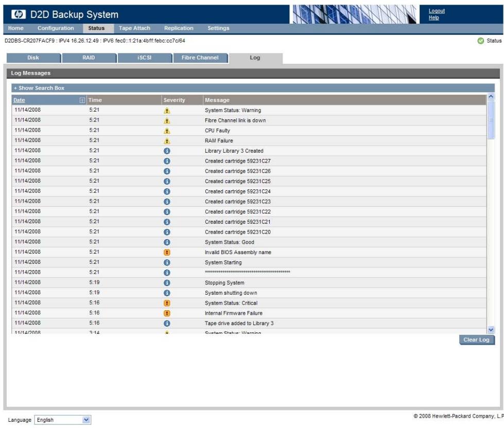This screenshot has height=429, width=504.
Task: Click the 'Stopping System' message text
Action: point(224,283)
